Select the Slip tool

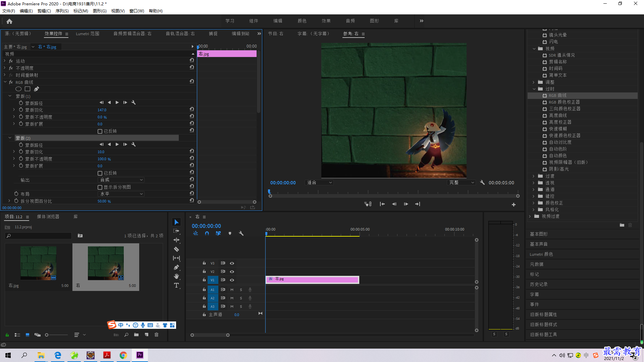coord(176,258)
